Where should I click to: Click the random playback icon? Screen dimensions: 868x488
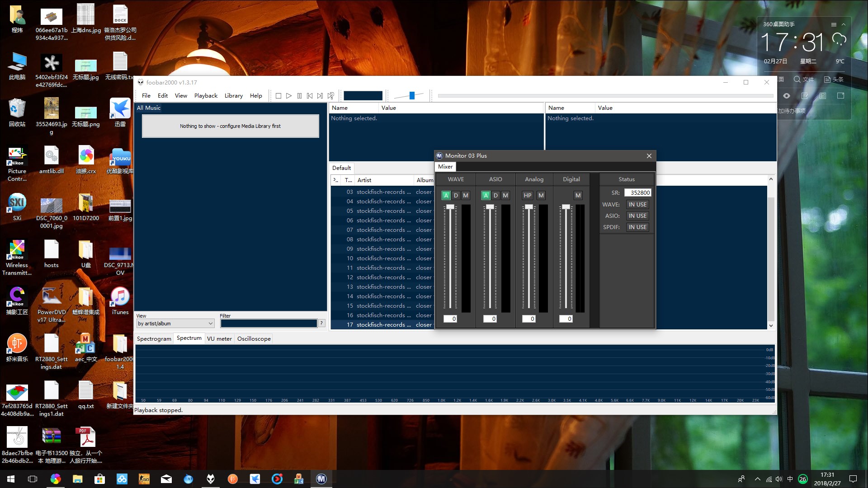point(331,96)
